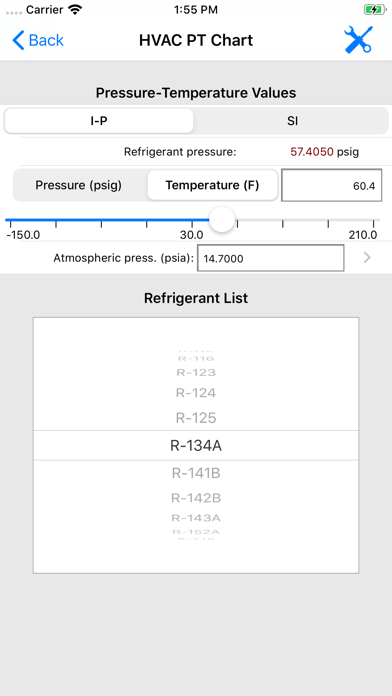The height and width of the screenshot is (696, 392).
Task: Pick R-143A from the refrigerant list
Action: (196, 518)
